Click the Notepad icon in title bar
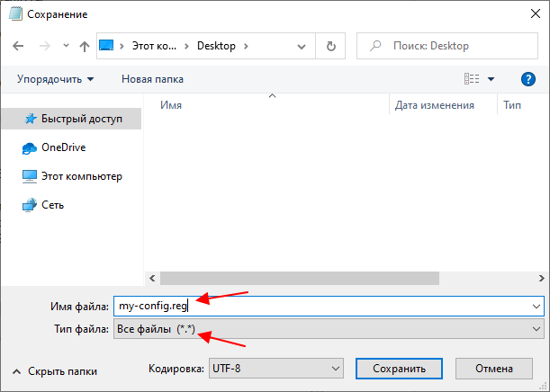The height and width of the screenshot is (392, 550). [16, 14]
